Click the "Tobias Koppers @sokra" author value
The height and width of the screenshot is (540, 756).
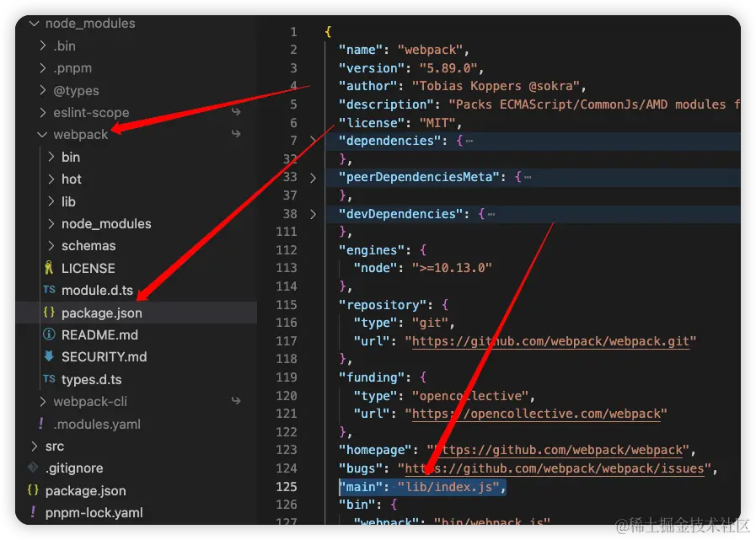[x=496, y=86]
